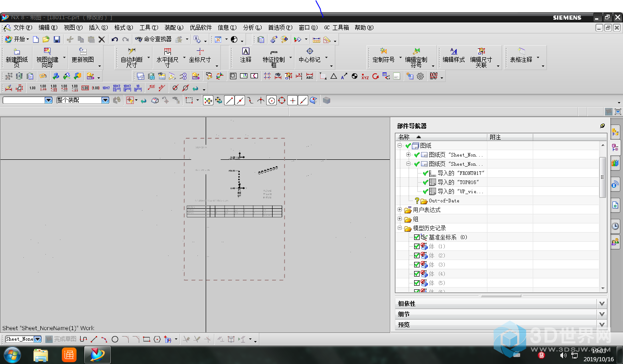Open the 首选项(P) menu
This screenshot has width=623, height=364.
click(280, 27)
